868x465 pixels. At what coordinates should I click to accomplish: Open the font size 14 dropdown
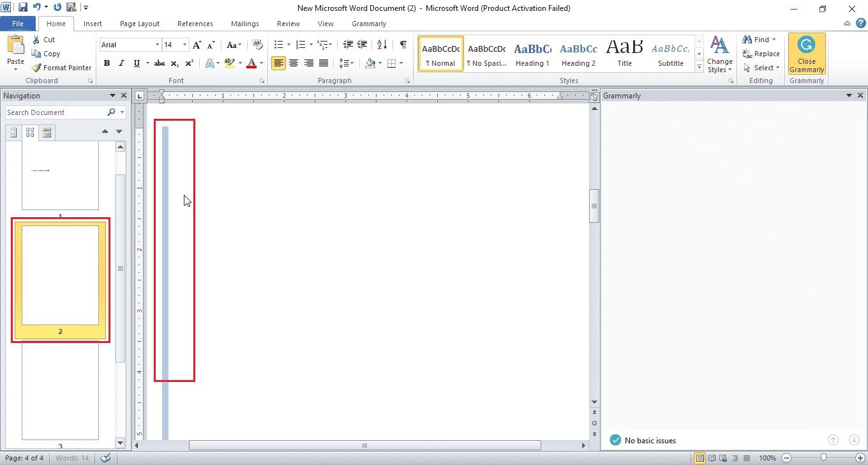pos(185,45)
